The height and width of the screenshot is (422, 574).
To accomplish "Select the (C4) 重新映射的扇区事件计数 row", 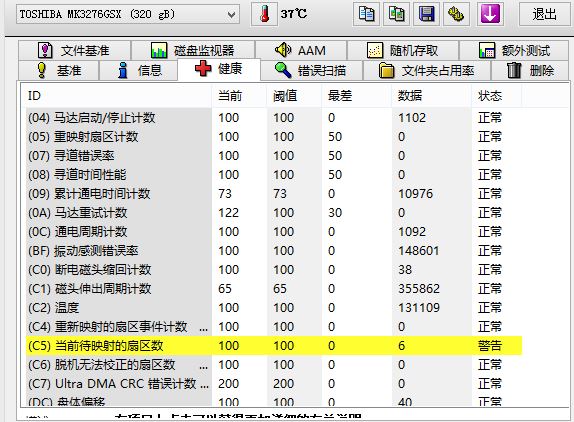I will [x=274, y=327].
